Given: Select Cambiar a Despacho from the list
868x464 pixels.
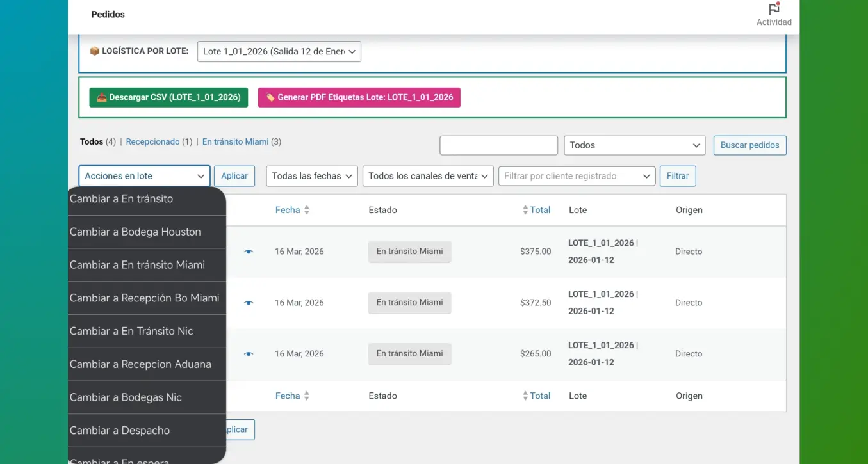Looking at the screenshot, I should [120, 430].
